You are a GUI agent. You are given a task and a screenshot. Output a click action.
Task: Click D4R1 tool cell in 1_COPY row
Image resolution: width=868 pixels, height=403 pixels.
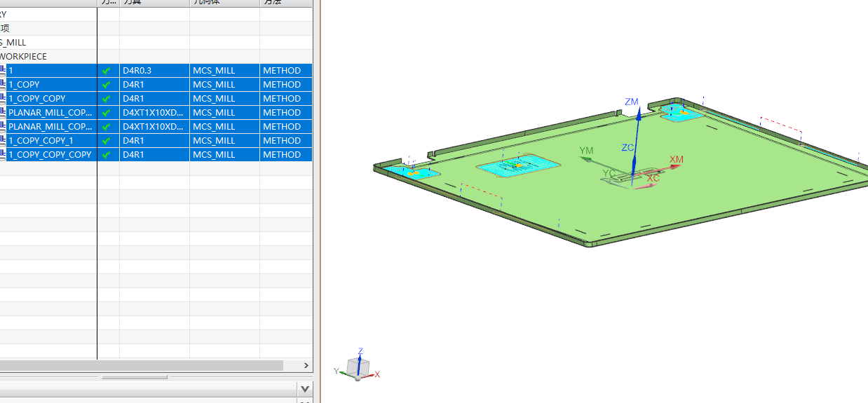pyautogui.click(x=154, y=85)
